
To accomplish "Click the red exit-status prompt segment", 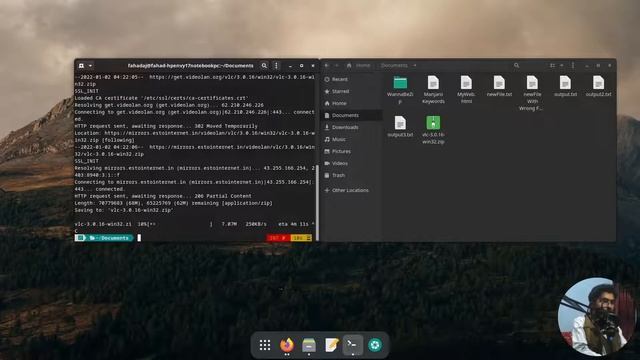I will click(278, 238).
